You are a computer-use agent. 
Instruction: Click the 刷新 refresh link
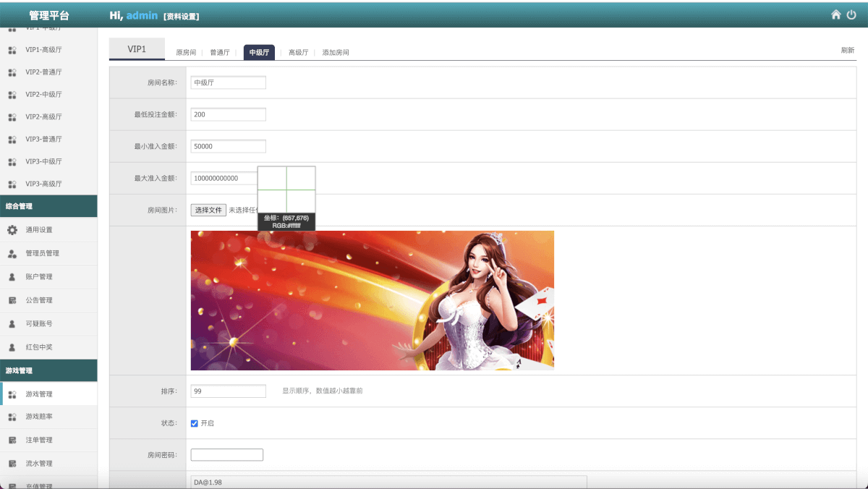848,50
